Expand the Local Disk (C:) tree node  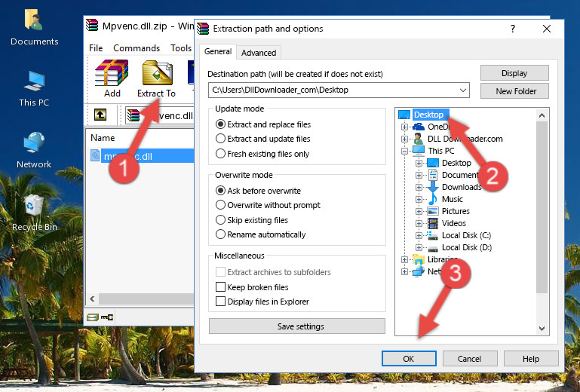(419, 235)
